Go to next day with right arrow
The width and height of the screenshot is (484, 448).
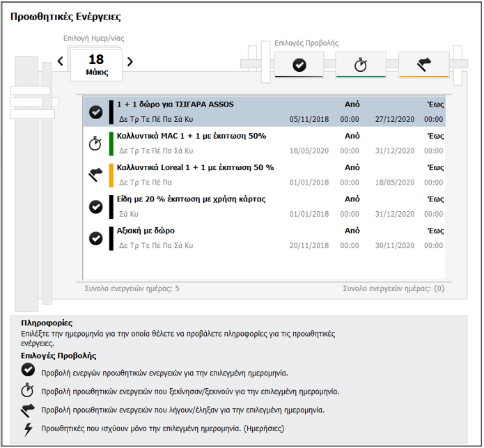click(x=130, y=61)
